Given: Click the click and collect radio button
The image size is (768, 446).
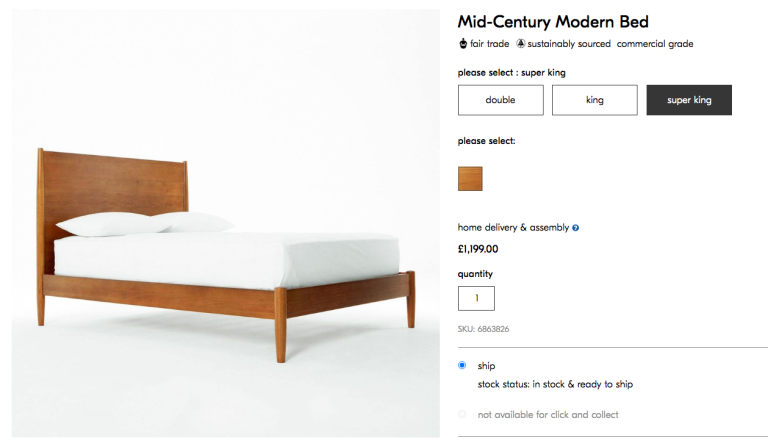Looking at the screenshot, I should point(462,414).
